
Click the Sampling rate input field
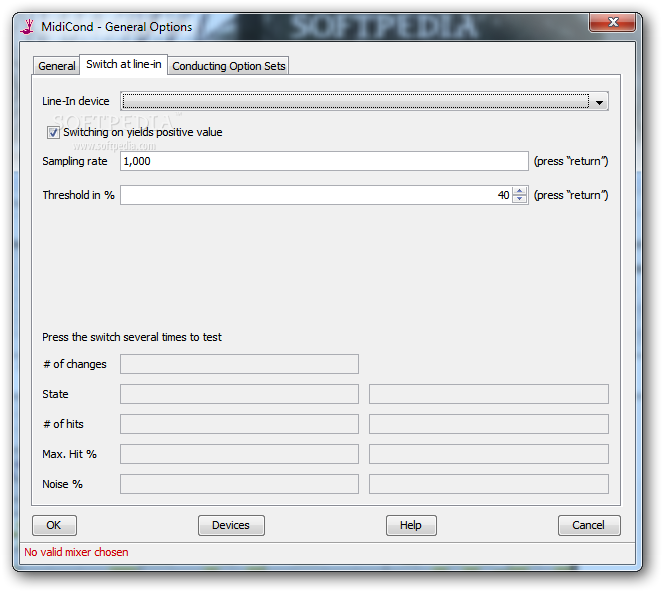tap(324, 161)
